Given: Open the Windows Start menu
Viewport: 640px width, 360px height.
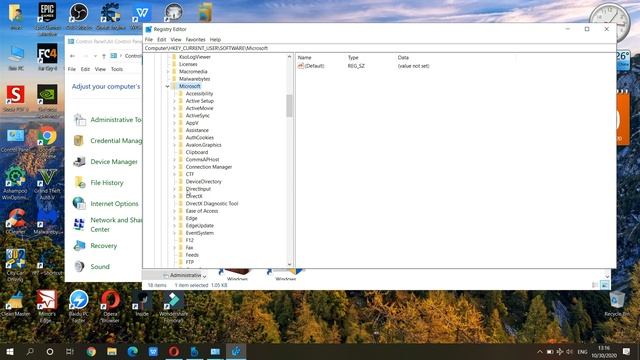Looking at the screenshot, I should 9,351.
